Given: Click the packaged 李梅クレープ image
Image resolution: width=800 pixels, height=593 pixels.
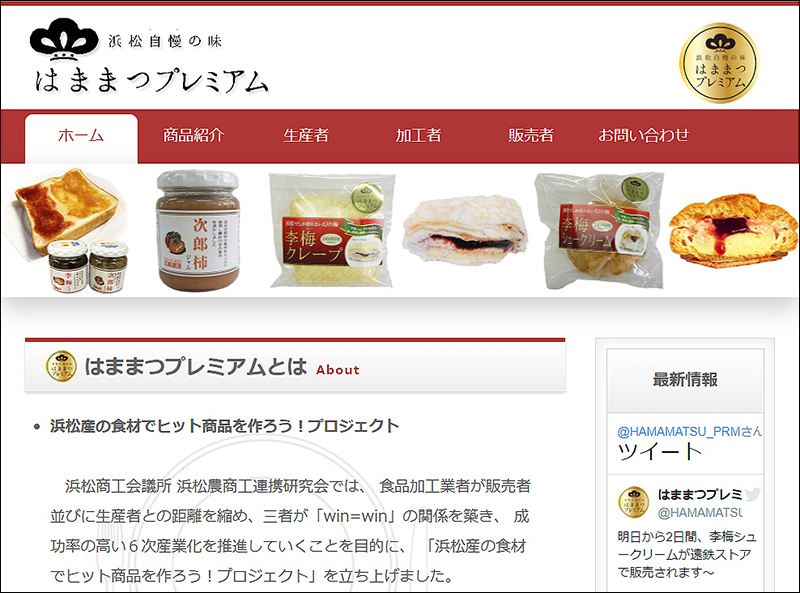Looking at the screenshot, I should point(332,230).
